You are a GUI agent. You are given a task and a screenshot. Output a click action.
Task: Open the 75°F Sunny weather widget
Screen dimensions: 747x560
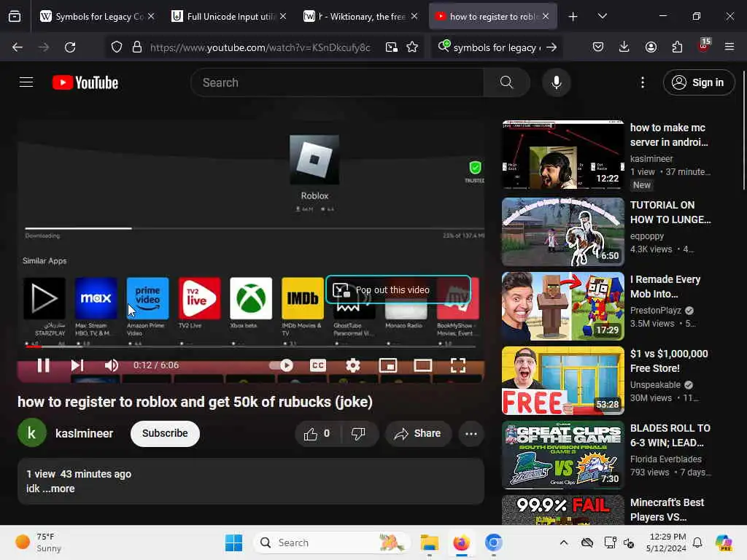39,542
